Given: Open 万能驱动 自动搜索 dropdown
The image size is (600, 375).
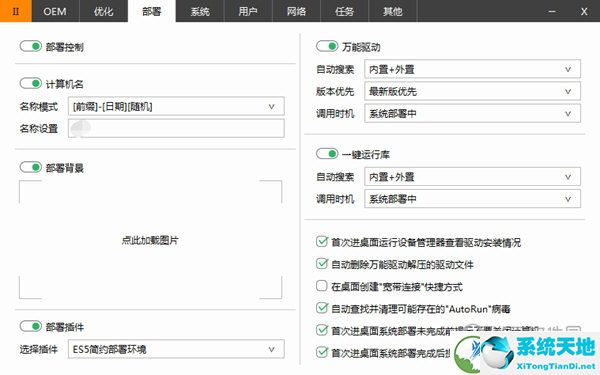Looking at the screenshot, I should pyautogui.click(x=472, y=69).
